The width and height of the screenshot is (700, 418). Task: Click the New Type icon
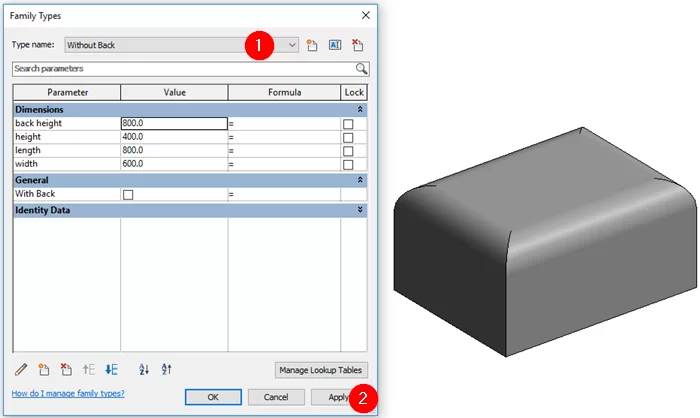coord(312,45)
